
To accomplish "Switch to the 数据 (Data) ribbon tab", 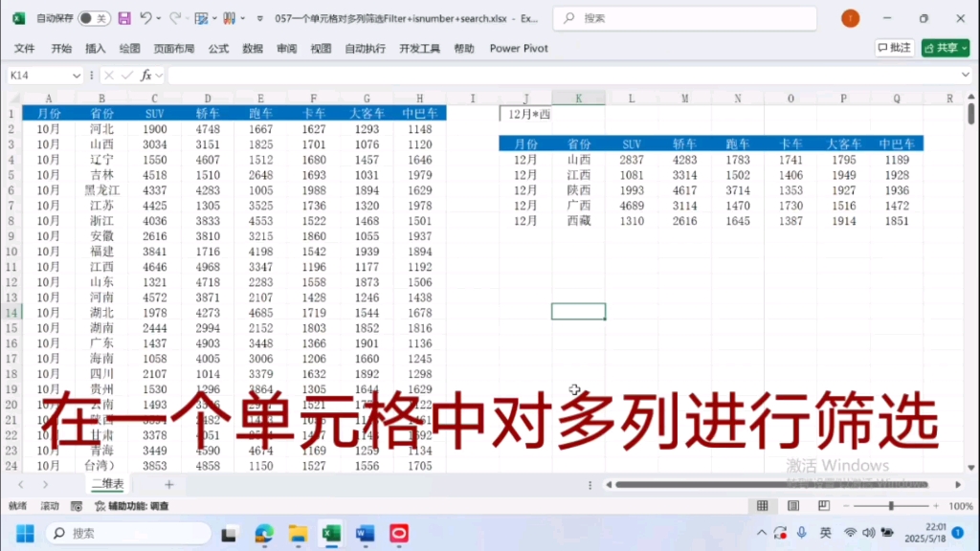I will pos(253,48).
